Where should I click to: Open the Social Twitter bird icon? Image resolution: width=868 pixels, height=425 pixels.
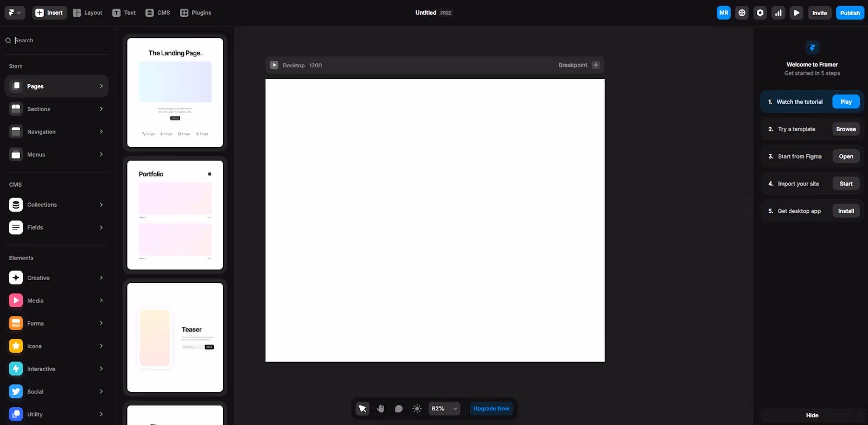(16, 391)
